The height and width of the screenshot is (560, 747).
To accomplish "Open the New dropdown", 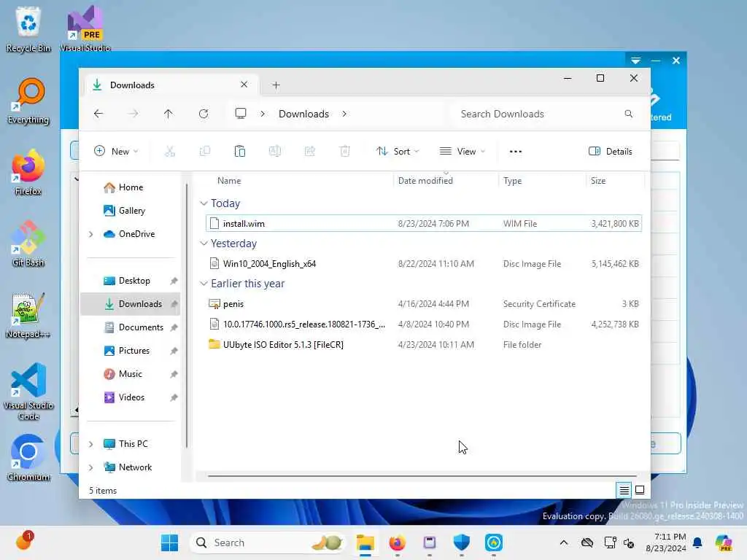I will pyautogui.click(x=116, y=152).
